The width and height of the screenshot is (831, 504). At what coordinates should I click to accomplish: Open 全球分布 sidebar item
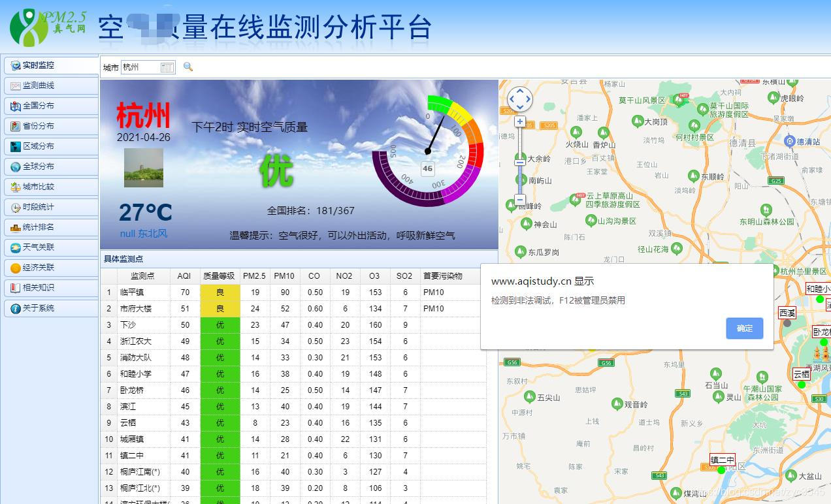[51, 166]
